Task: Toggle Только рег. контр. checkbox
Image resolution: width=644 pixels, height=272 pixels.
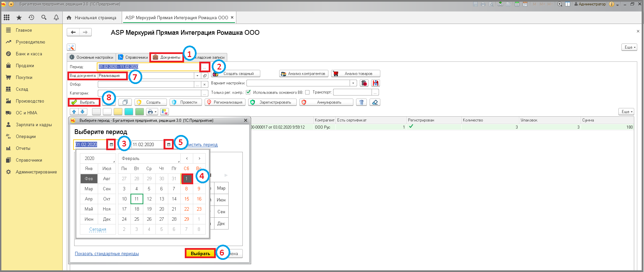Action: 248,92
